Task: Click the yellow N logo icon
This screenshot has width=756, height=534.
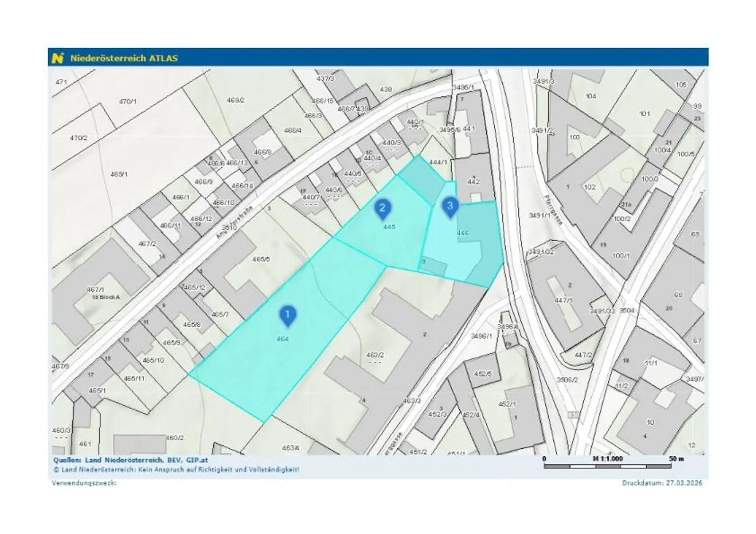Action: [x=58, y=57]
